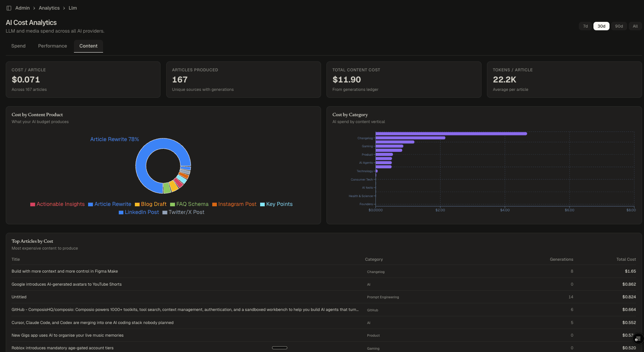This screenshot has height=352, width=644.
Task: Open the floating widget icon at bottom-right
Action: point(637,339)
